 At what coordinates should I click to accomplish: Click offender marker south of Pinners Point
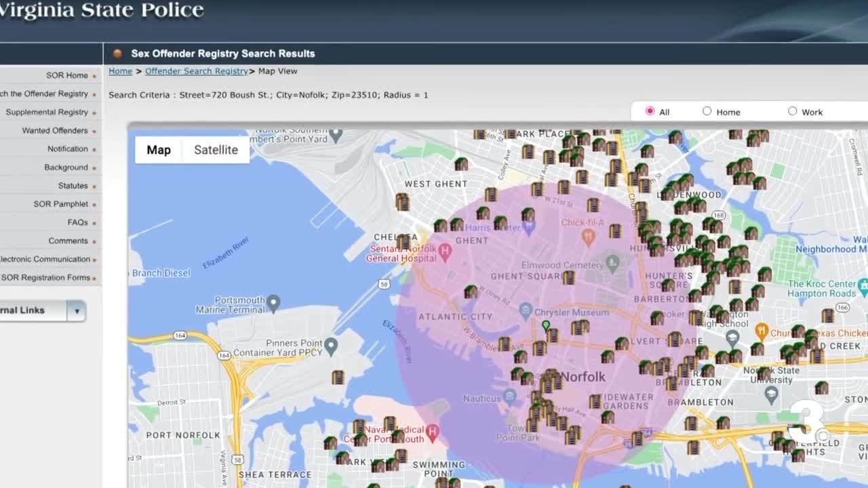coord(338,378)
